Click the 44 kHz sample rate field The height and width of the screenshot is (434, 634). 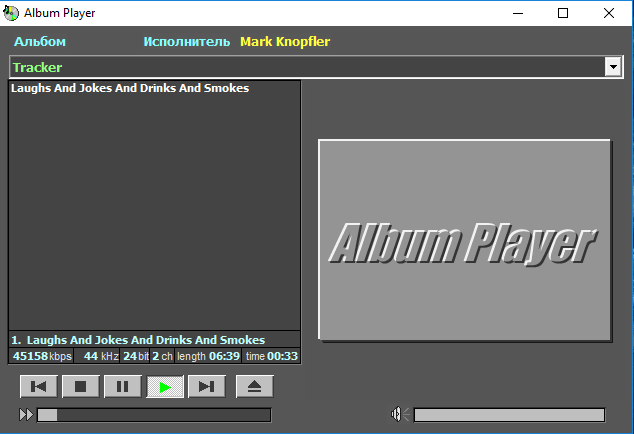[x=97, y=356]
